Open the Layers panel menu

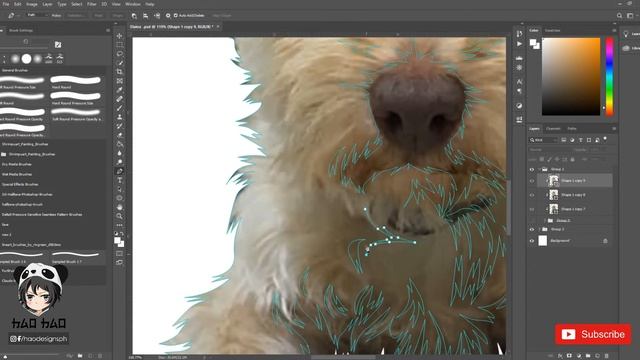pyautogui.click(x=614, y=129)
